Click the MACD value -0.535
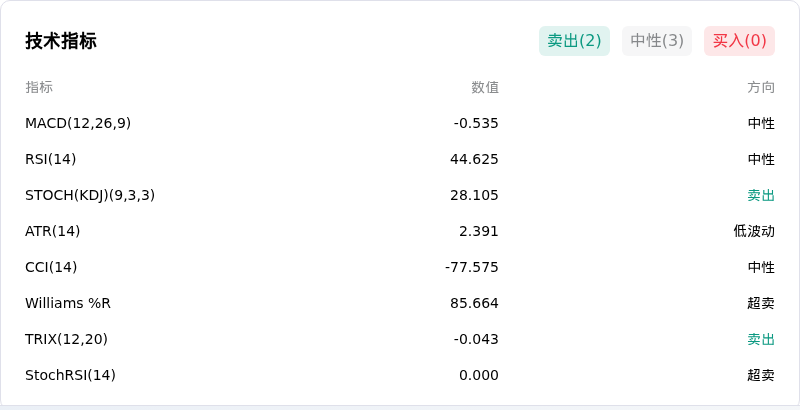800x410 pixels. pyautogui.click(x=476, y=123)
